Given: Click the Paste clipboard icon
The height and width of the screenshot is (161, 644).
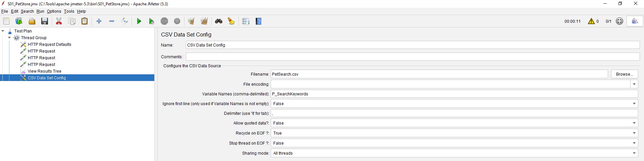Looking at the screenshot, I should point(85,21).
